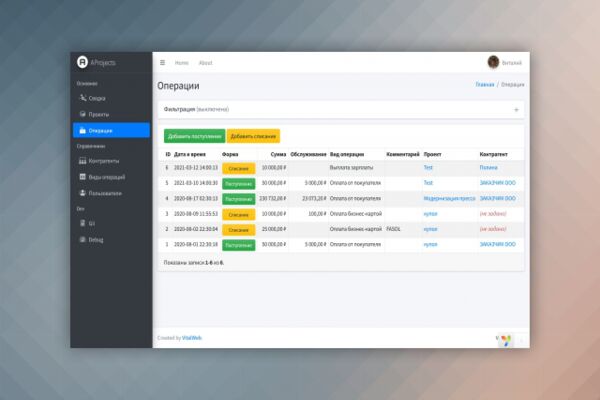Viewport: 600px width, 400px height.
Task: Click the Фильтрация panel title
Action: point(196,109)
